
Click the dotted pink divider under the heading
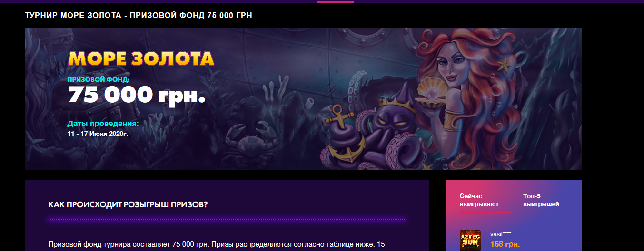point(227,220)
